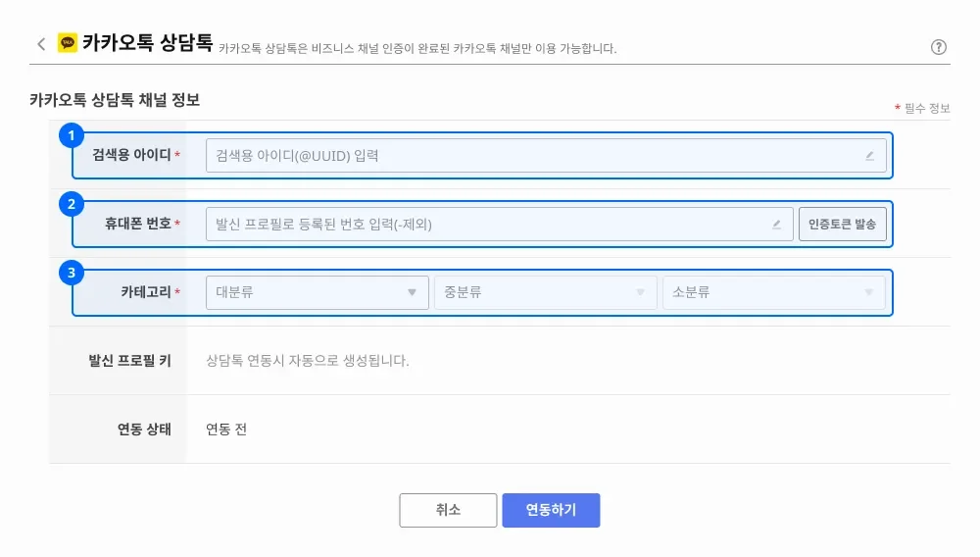
Task: Open the help question mark icon
Action: pos(938,47)
